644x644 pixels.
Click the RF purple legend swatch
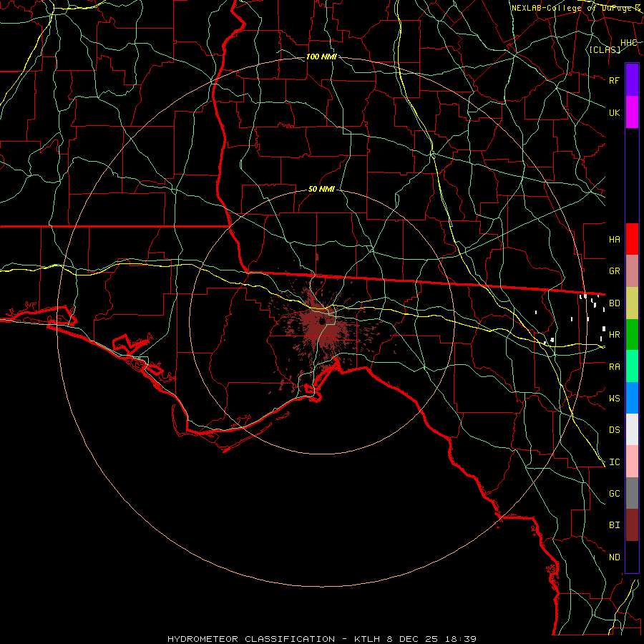tap(632, 80)
